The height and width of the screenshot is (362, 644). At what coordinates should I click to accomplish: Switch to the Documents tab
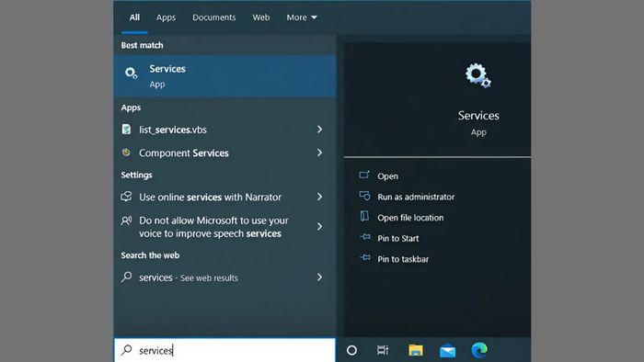[x=214, y=17]
